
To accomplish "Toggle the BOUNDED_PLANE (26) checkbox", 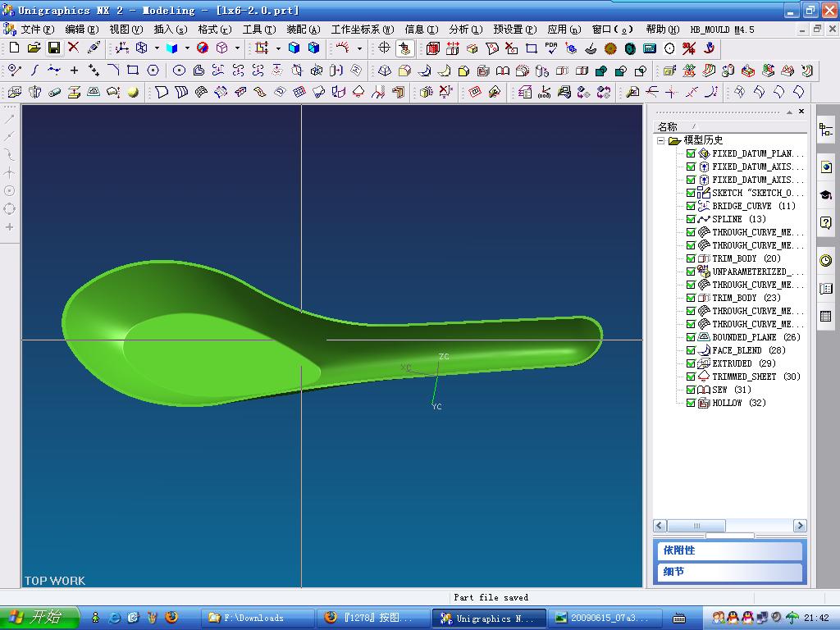I will [691, 337].
